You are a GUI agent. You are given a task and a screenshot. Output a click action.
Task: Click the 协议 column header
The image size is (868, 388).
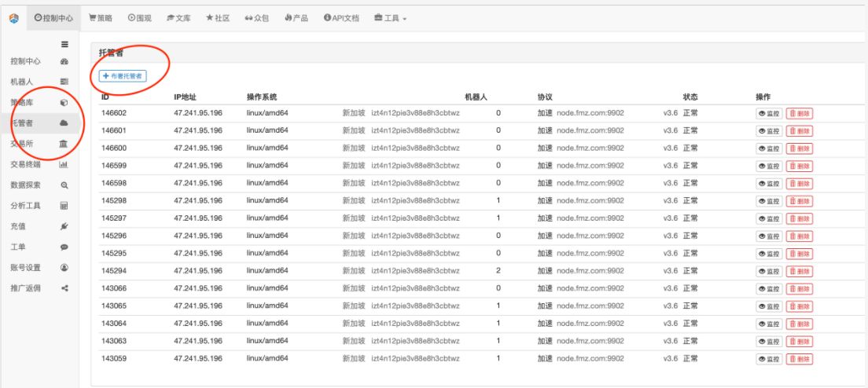tap(545, 97)
